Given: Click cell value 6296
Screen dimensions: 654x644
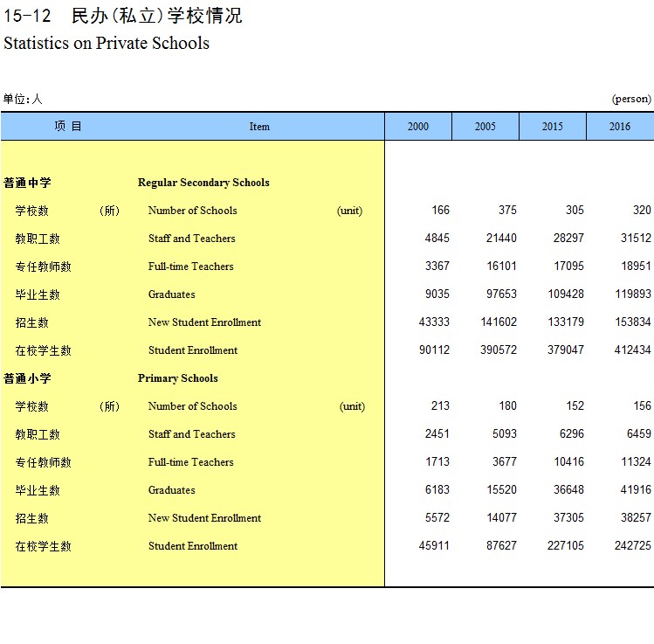Looking at the screenshot, I should pos(571,433).
